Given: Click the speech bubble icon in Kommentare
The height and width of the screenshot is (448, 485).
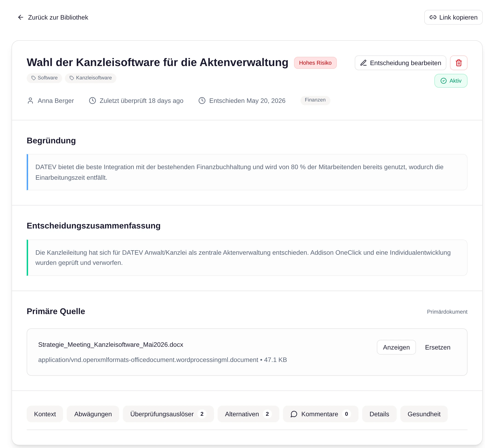Looking at the screenshot, I should tap(294, 414).
